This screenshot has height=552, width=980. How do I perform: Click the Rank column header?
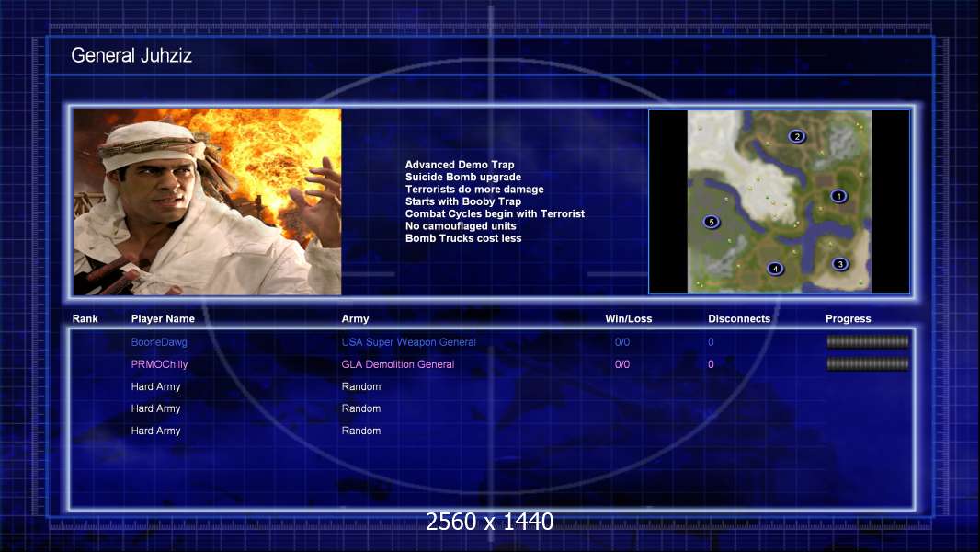tap(85, 319)
